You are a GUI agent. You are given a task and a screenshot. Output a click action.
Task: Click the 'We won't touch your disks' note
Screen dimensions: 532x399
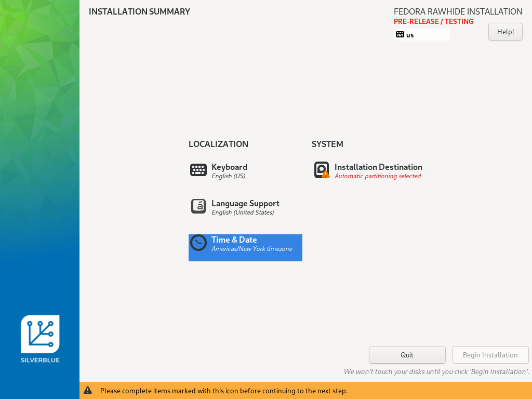(436, 371)
